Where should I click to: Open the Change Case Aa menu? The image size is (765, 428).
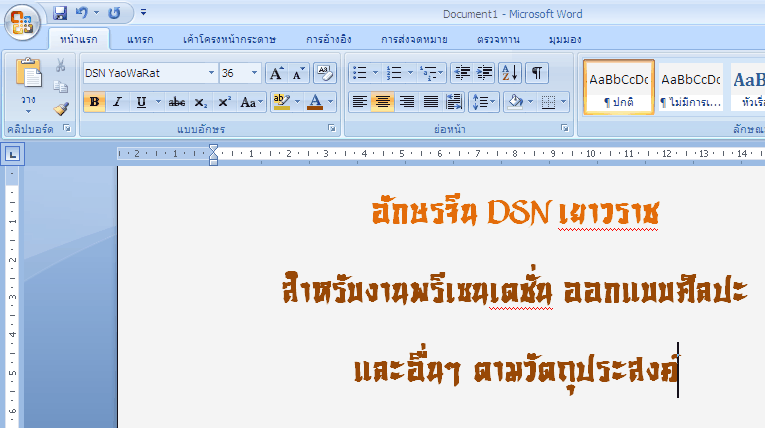point(251,102)
